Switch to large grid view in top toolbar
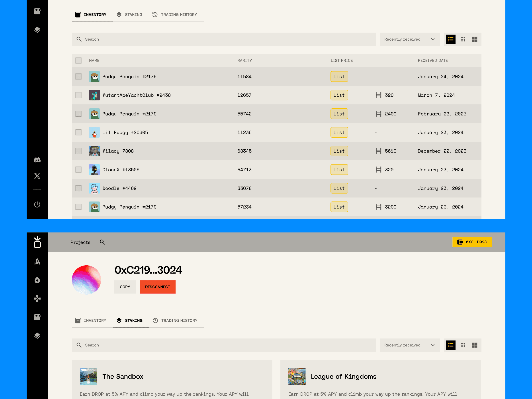 (475, 39)
